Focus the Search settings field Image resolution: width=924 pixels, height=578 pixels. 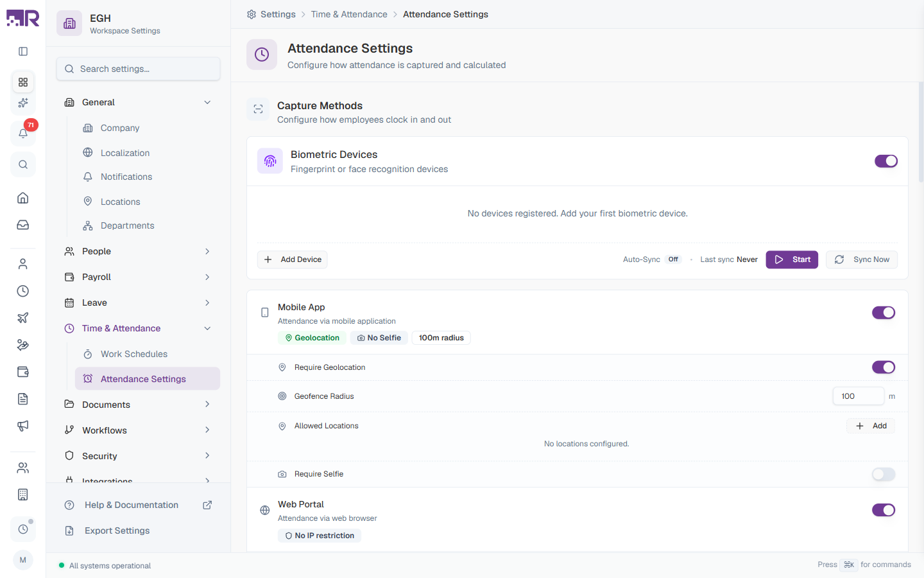pyautogui.click(x=138, y=69)
